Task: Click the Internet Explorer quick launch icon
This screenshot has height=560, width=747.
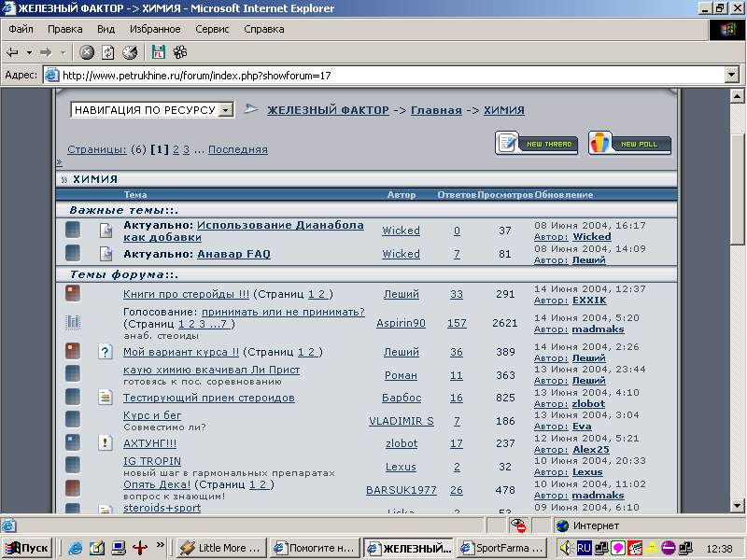Action: point(76,548)
